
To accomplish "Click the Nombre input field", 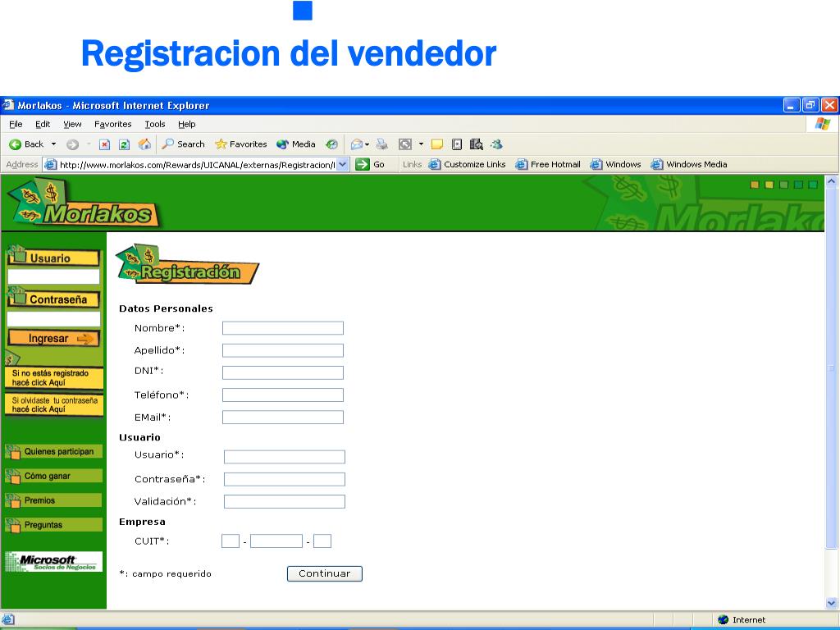I will tap(283, 328).
